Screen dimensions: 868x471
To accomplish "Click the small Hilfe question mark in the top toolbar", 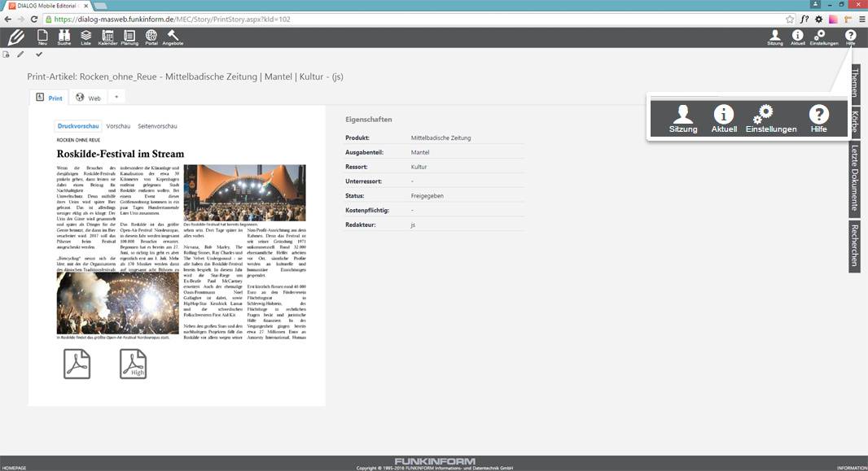I will click(850, 37).
